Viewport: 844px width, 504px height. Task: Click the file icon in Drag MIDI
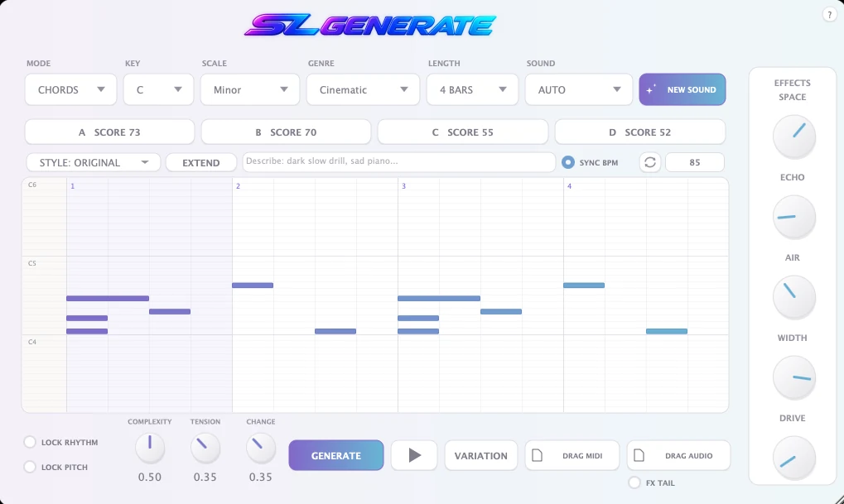tap(538, 455)
